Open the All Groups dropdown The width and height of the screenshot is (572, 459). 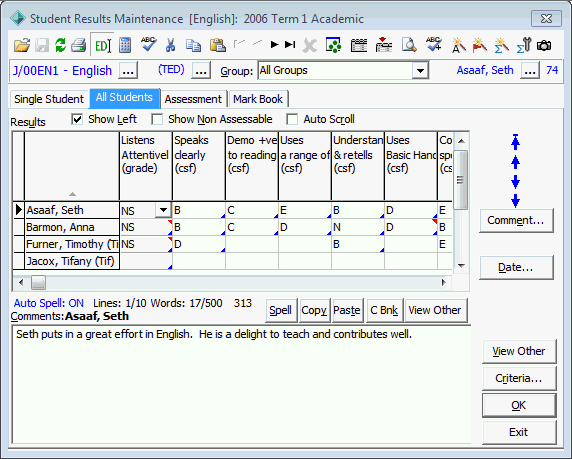point(420,71)
